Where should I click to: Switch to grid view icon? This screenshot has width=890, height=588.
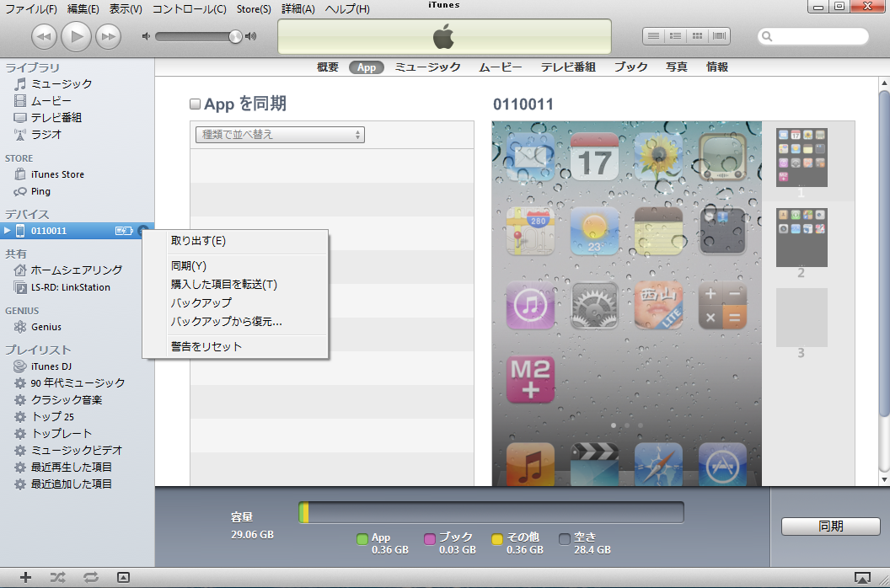(x=697, y=36)
